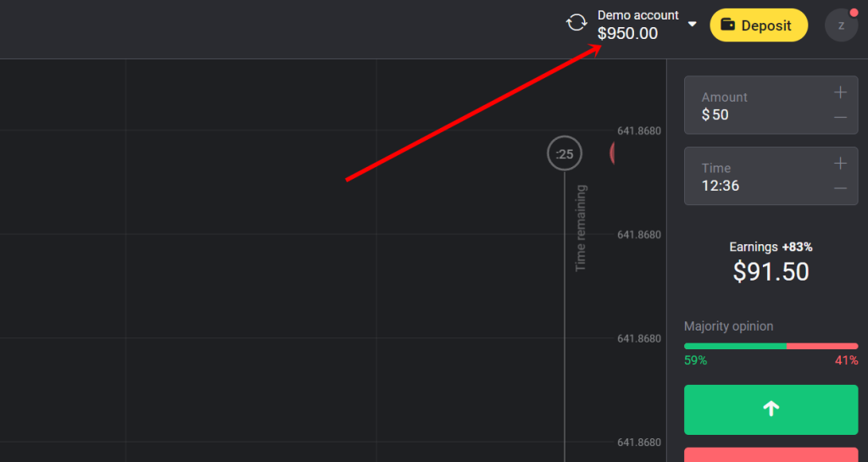Click the refresh balance icon
This screenshot has width=868, height=462.
coord(576,23)
